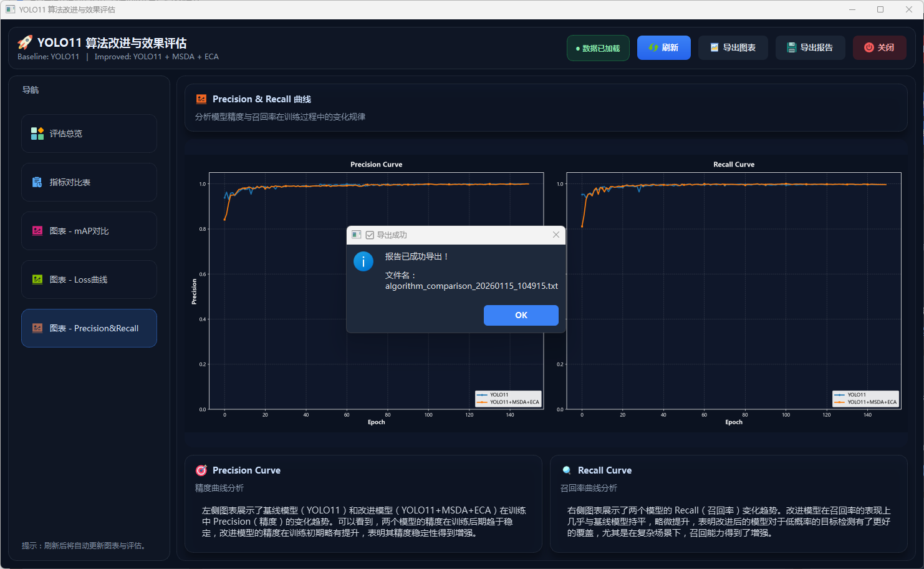Click the magnifier icon beside Recall Curve
Screen dimensions: 924x569
567,470
